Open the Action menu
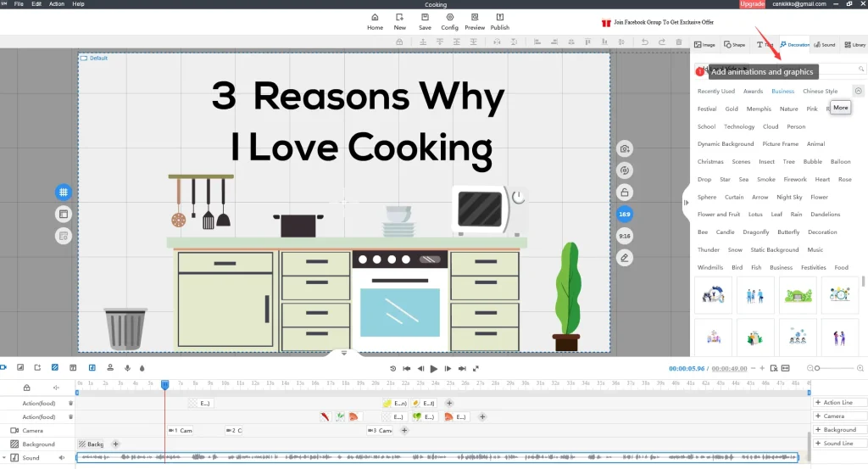Viewport: 868px width, 469px height. tap(57, 4)
